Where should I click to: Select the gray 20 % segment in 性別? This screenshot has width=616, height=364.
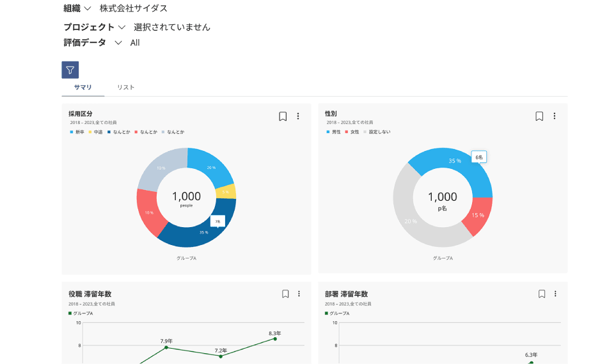pyautogui.click(x=411, y=221)
